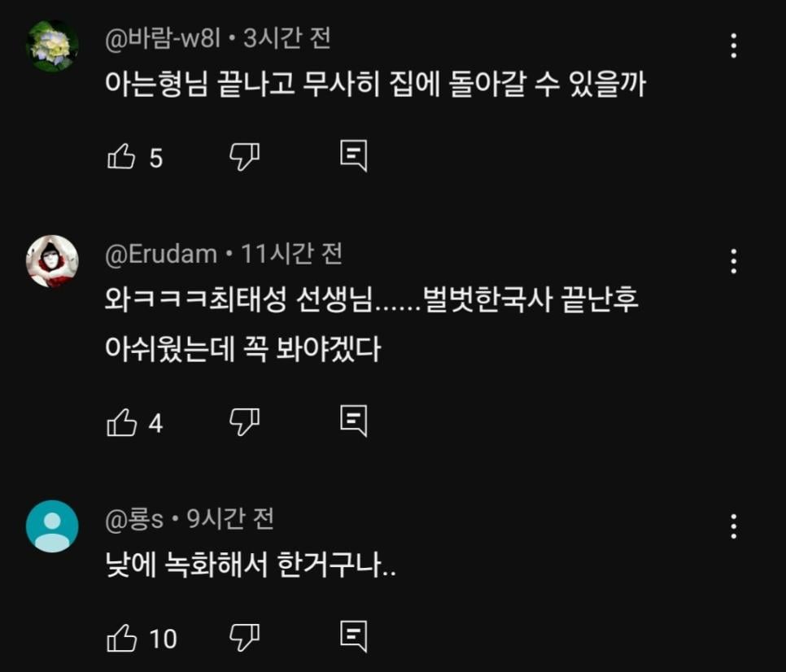Reply to the @룡s comment

pyautogui.click(x=353, y=637)
